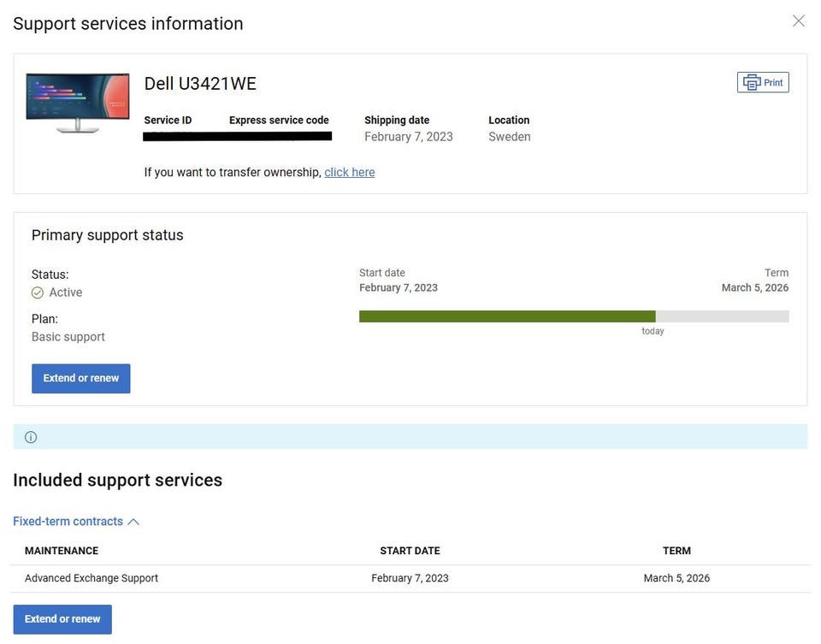Click the green warranty progress bar
821x644 pixels.
(x=507, y=316)
